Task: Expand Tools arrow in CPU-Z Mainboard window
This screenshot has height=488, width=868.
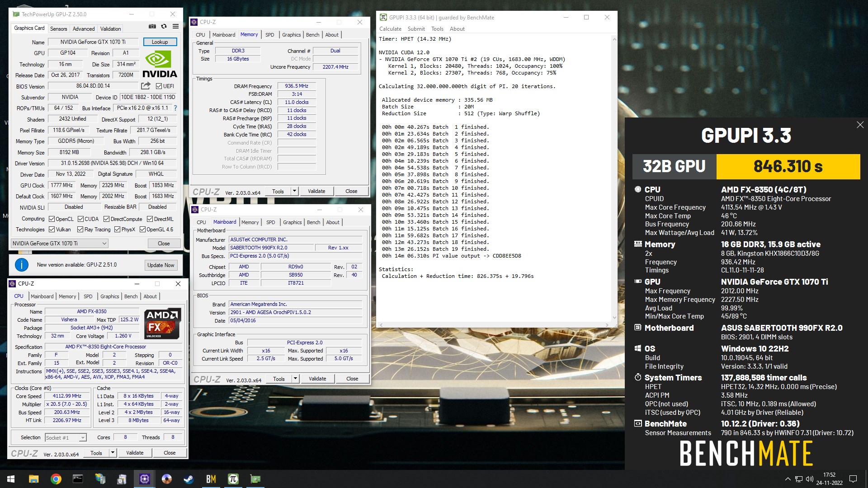Action: click(295, 379)
